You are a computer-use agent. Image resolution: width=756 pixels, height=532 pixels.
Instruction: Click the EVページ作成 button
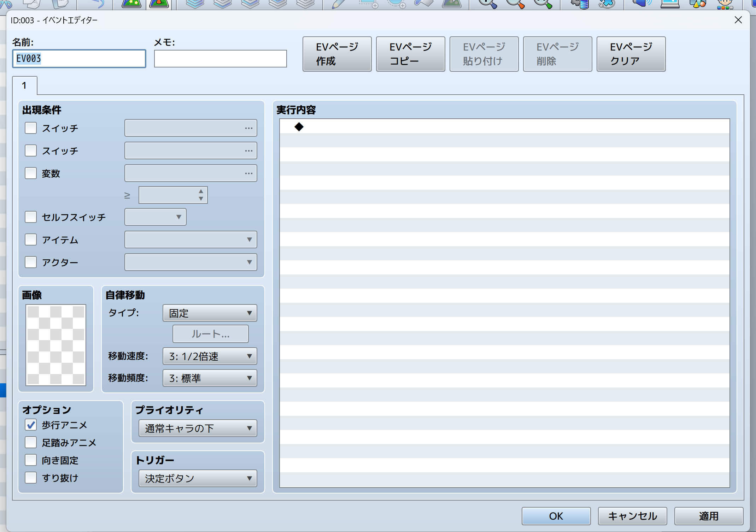(x=337, y=54)
